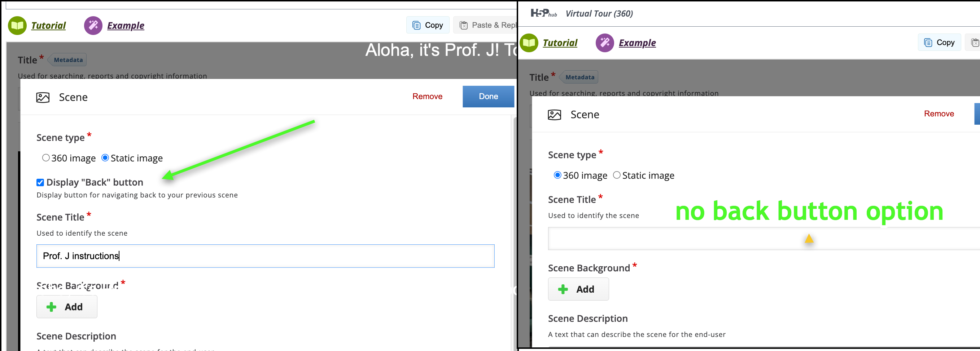Select the 360 image radio in right dialog
This screenshot has width=980, height=351.
pyautogui.click(x=557, y=175)
